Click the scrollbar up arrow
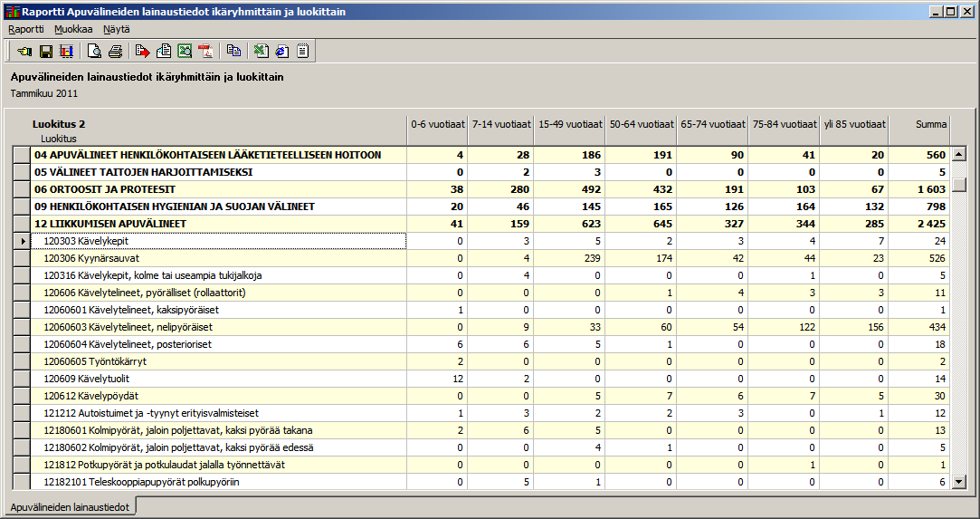Image resolution: width=980 pixels, height=519 pixels. (x=959, y=154)
